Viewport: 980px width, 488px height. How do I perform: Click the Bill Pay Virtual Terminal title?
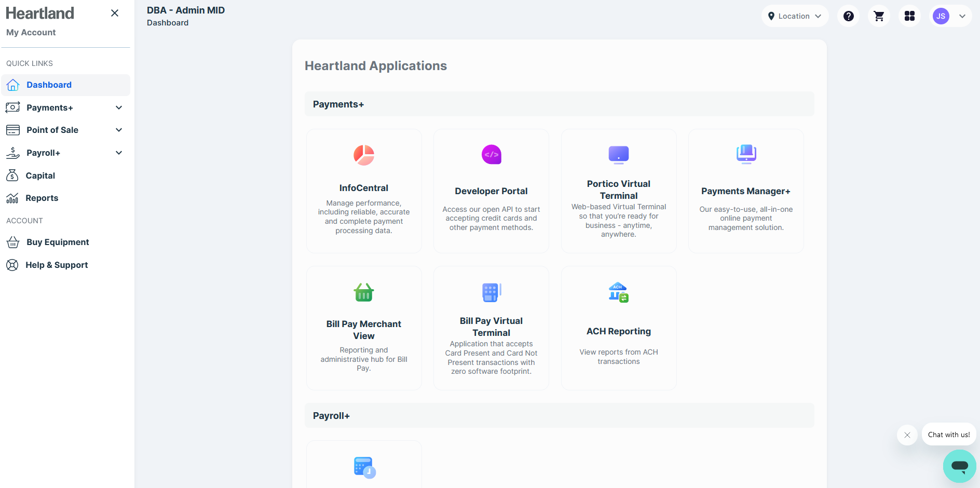coord(491,327)
